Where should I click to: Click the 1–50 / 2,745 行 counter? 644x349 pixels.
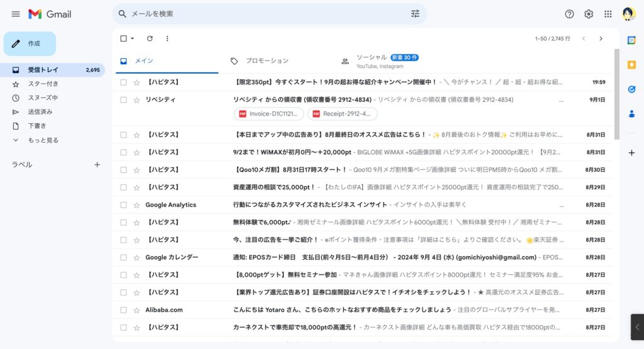click(552, 38)
